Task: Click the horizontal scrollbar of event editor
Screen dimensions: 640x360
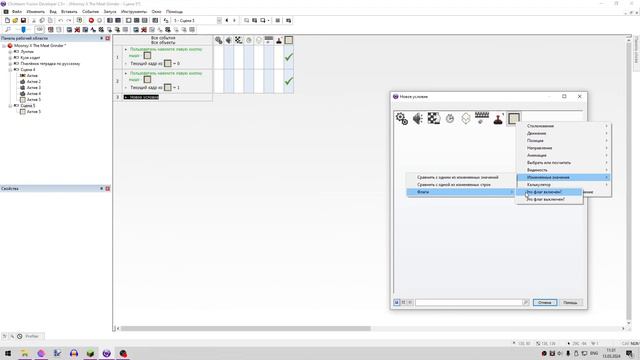Action: pyautogui.click(x=245, y=328)
